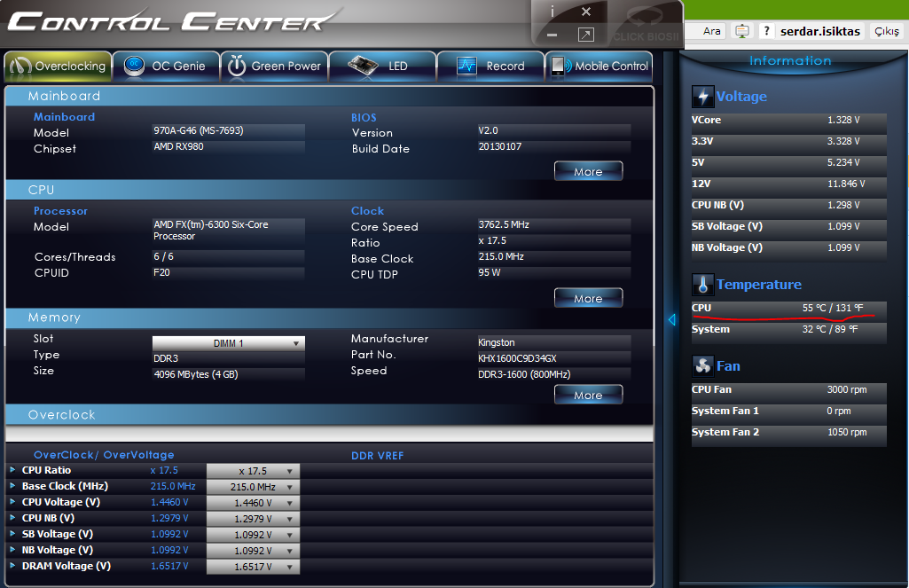Click the core speed value 3762.5 MHz
Screen dimensions: 909x588
pyautogui.click(x=504, y=224)
